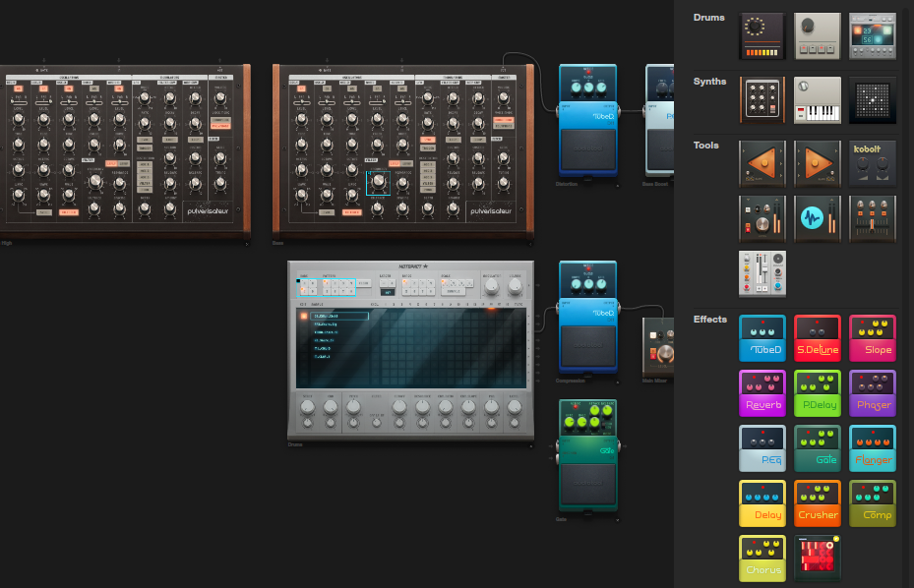Select the TubeD distortion effect in palette
The image size is (914, 588).
[762, 339]
